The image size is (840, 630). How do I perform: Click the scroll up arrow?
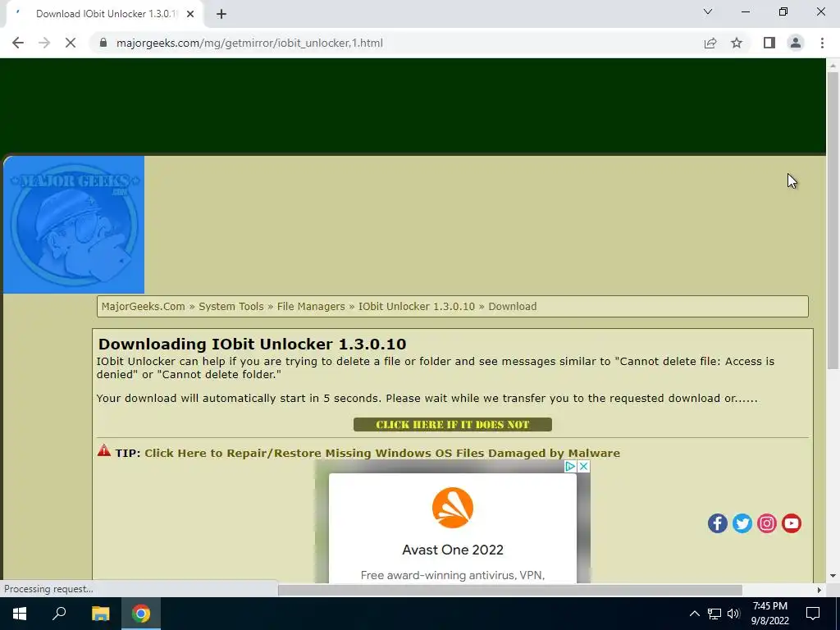(x=833, y=66)
